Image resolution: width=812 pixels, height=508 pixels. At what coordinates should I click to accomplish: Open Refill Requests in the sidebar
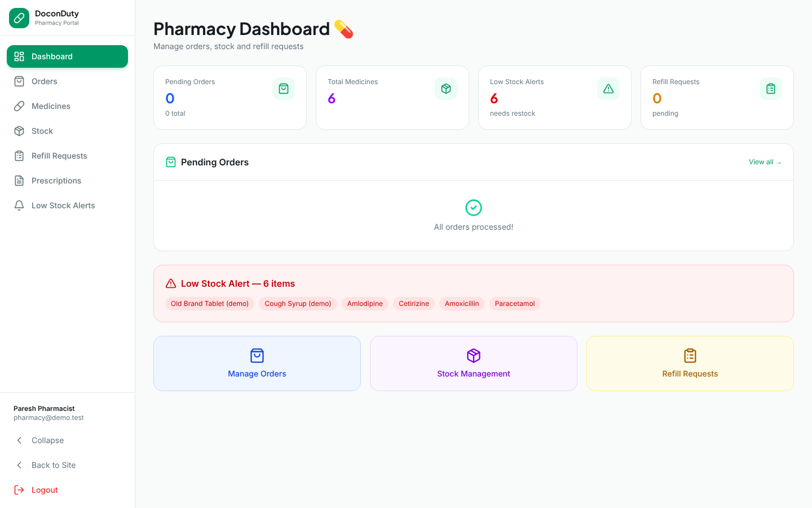pos(67,156)
